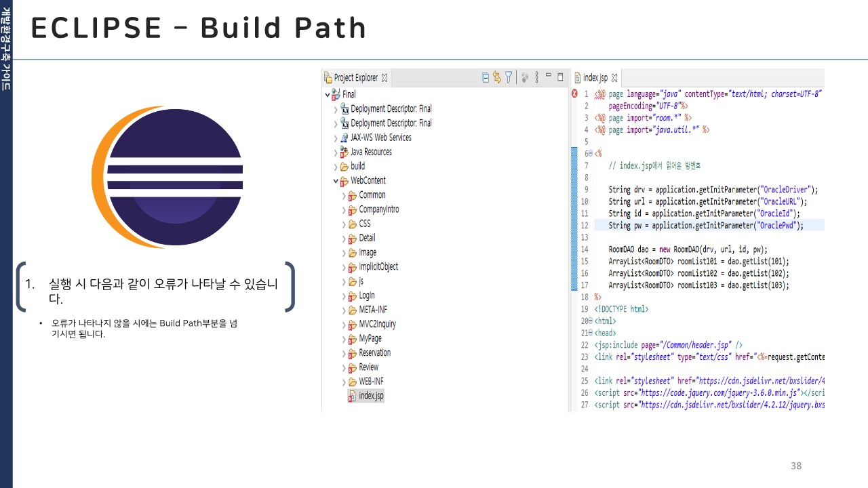Close the index.jsp editor tab

[614, 78]
